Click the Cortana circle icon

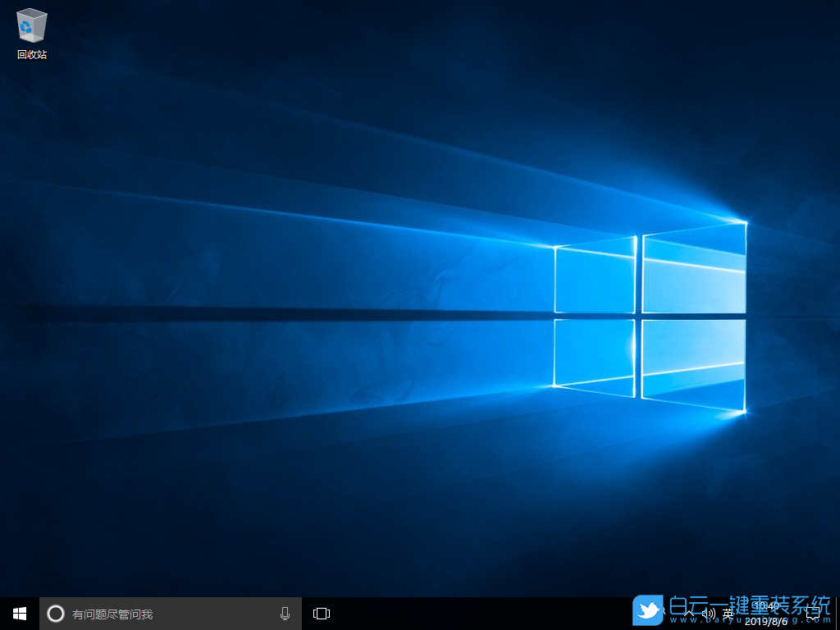point(56,614)
